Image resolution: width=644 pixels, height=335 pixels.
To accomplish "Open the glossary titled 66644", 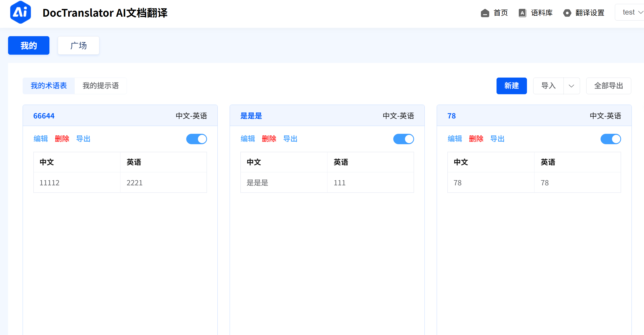I will click(x=44, y=116).
